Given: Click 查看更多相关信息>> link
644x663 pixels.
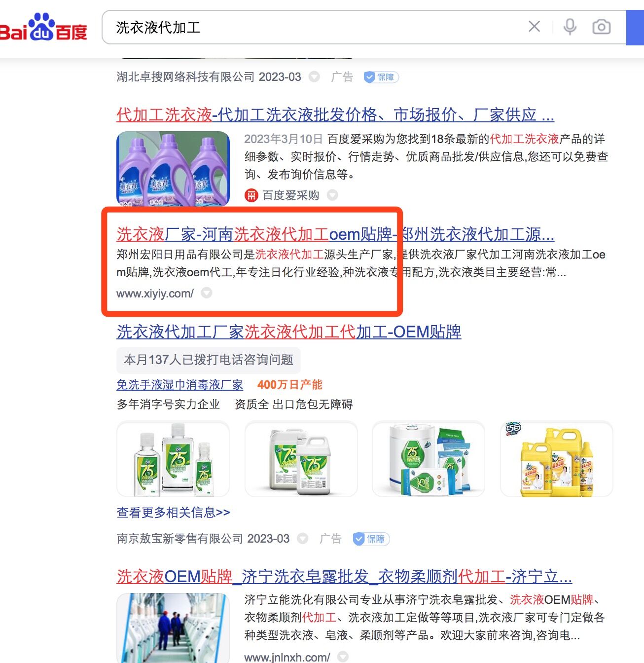Looking at the screenshot, I should click(173, 513).
